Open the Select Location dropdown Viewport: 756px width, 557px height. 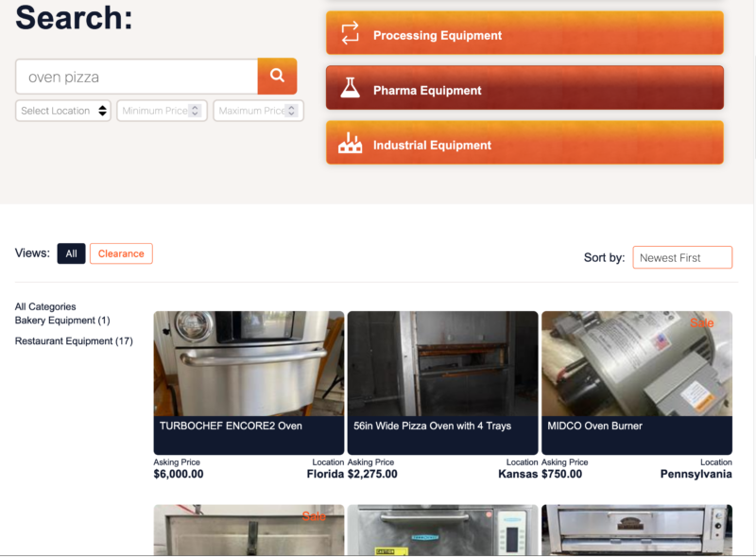63,111
